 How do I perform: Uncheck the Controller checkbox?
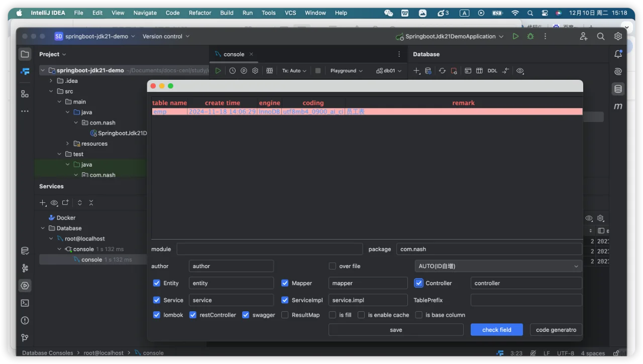pyautogui.click(x=418, y=283)
